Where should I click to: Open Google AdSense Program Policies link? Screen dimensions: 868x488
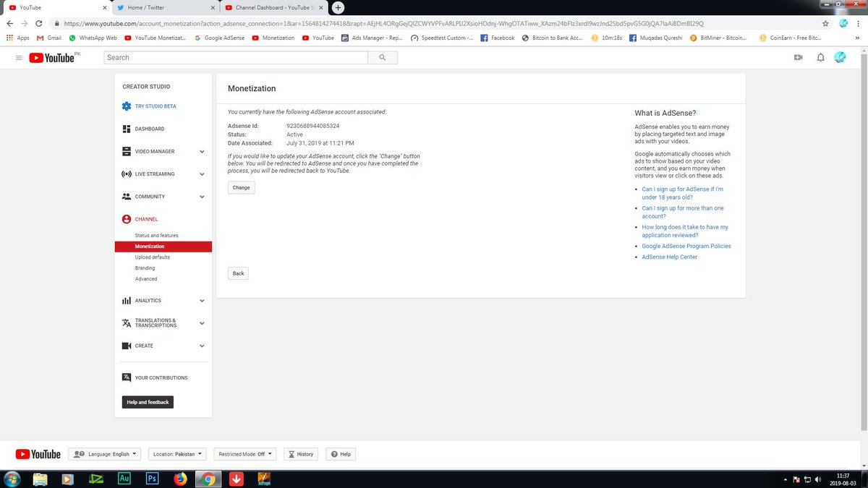point(686,246)
